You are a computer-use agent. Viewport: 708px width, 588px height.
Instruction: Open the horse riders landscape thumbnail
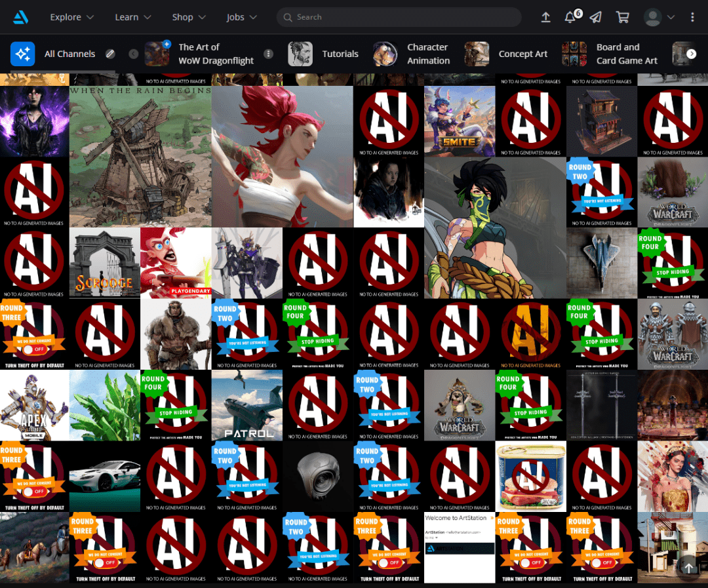click(x=34, y=547)
